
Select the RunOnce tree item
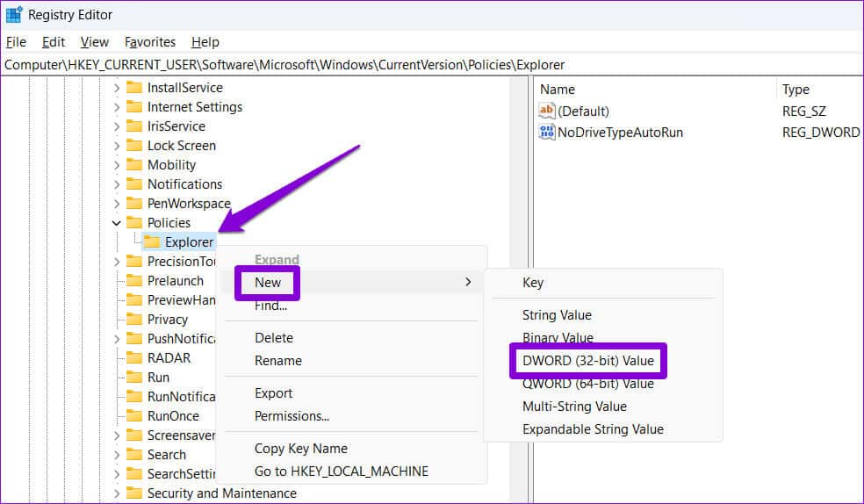click(173, 416)
